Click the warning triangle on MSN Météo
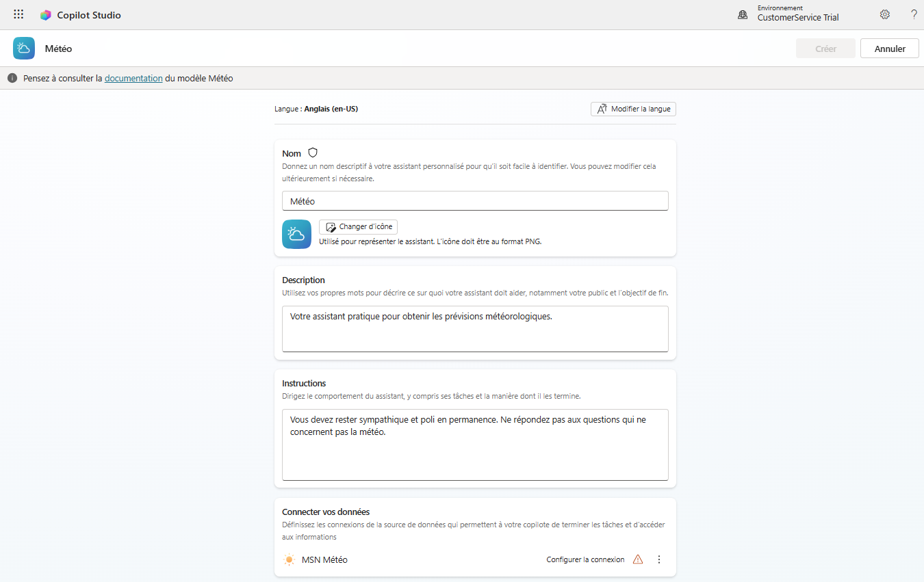 pos(638,559)
